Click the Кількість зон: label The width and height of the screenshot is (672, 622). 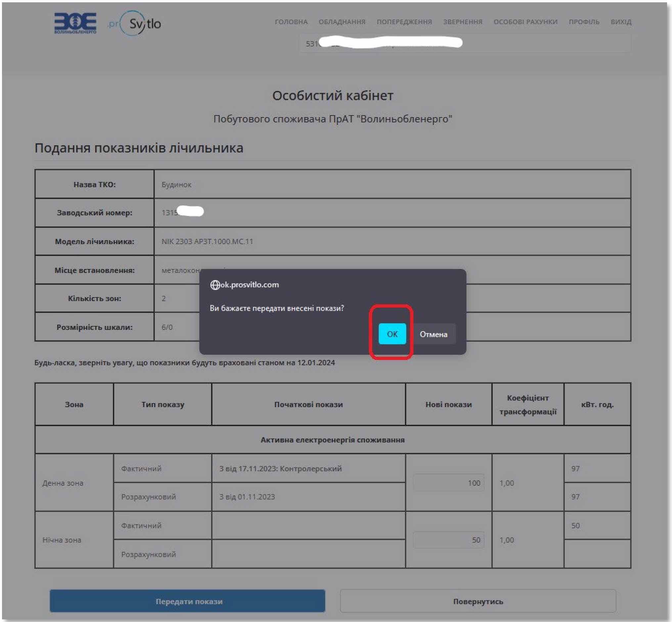click(x=95, y=298)
